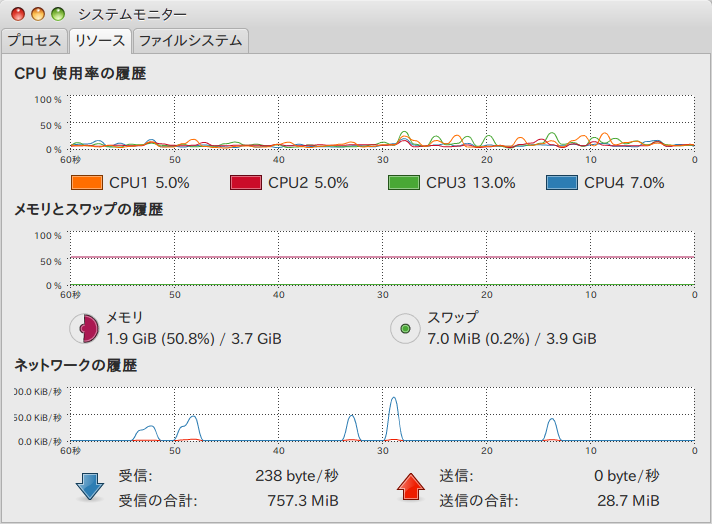
Task: Switch to the プロセス tab
Action: pos(35,41)
